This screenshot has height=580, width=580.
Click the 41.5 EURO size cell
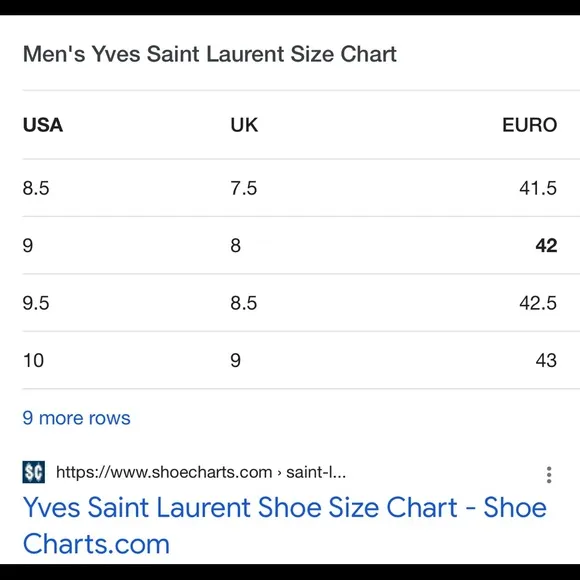(538, 188)
